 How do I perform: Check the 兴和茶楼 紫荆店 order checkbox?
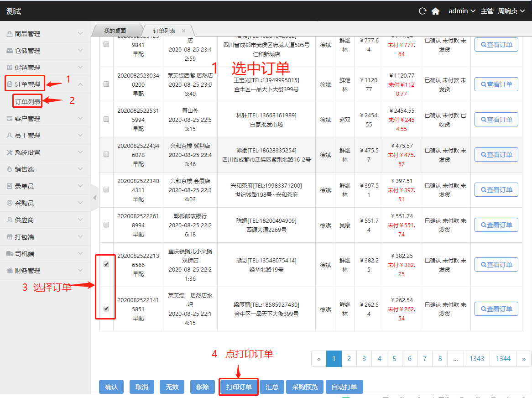106,154
